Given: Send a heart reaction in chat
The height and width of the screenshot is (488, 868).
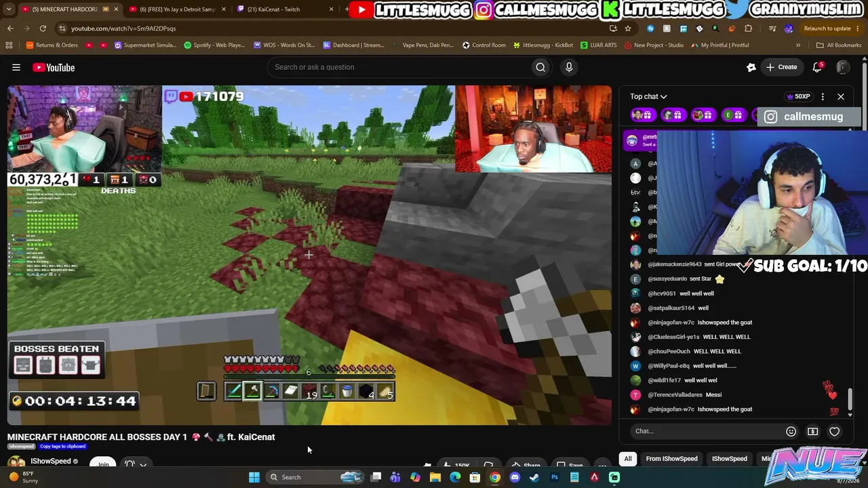Looking at the screenshot, I should point(835,431).
